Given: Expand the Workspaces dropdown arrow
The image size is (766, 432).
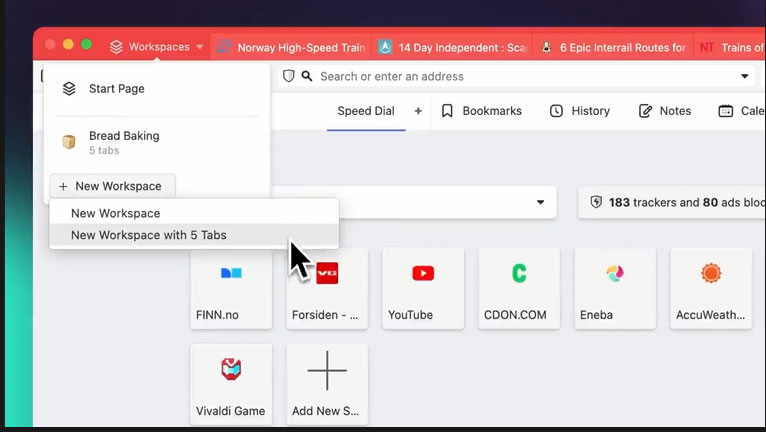Looking at the screenshot, I should click(x=200, y=47).
